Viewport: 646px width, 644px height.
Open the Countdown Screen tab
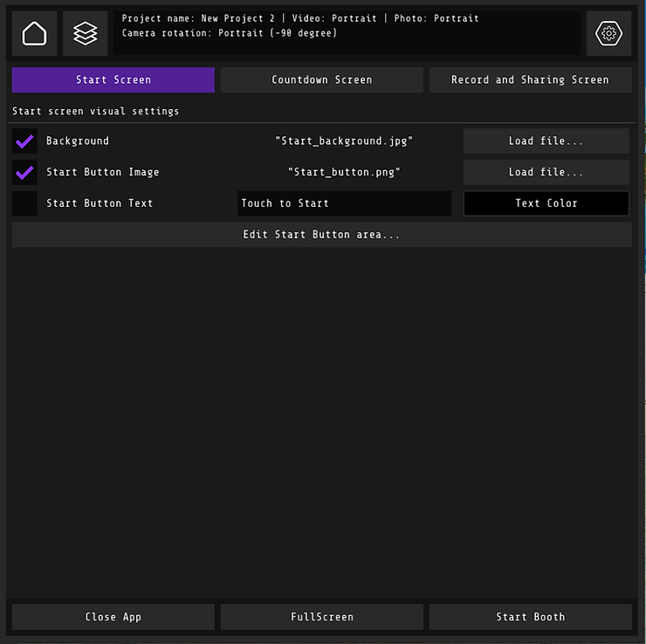click(x=322, y=80)
